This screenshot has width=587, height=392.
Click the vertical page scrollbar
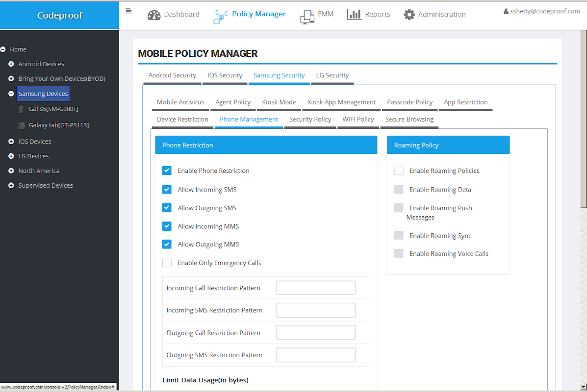[x=584, y=119]
